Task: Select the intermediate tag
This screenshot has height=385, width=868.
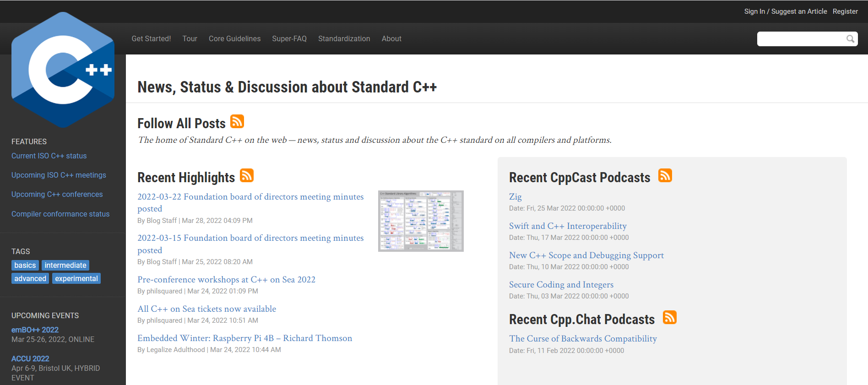Action: [65, 266]
